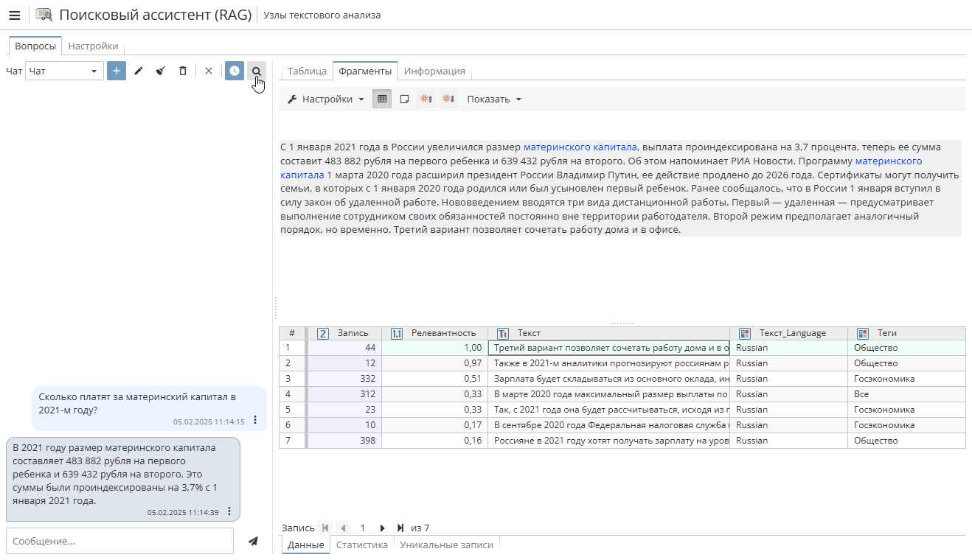Click the # column header
The height and width of the screenshot is (560, 972).
click(x=292, y=333)
